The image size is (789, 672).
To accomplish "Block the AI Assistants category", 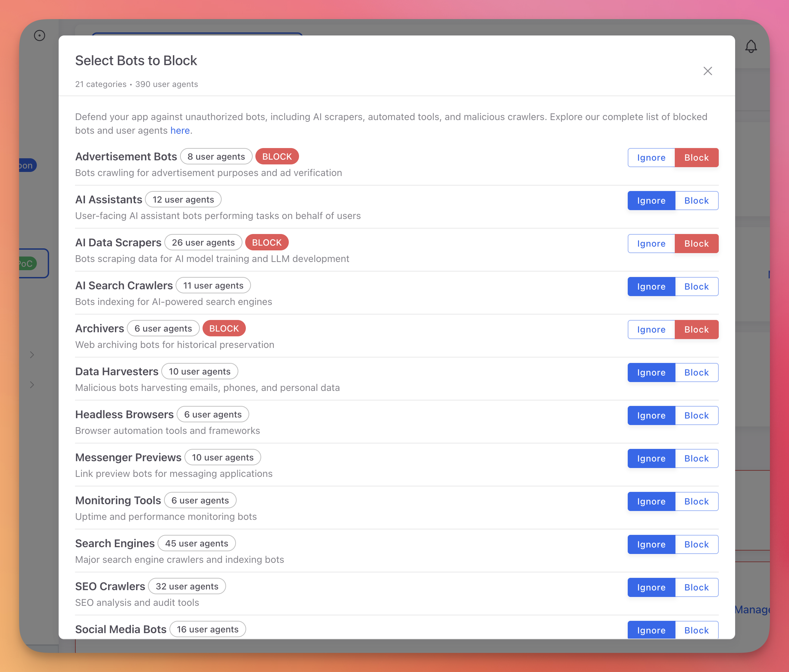I will [696, 200].
